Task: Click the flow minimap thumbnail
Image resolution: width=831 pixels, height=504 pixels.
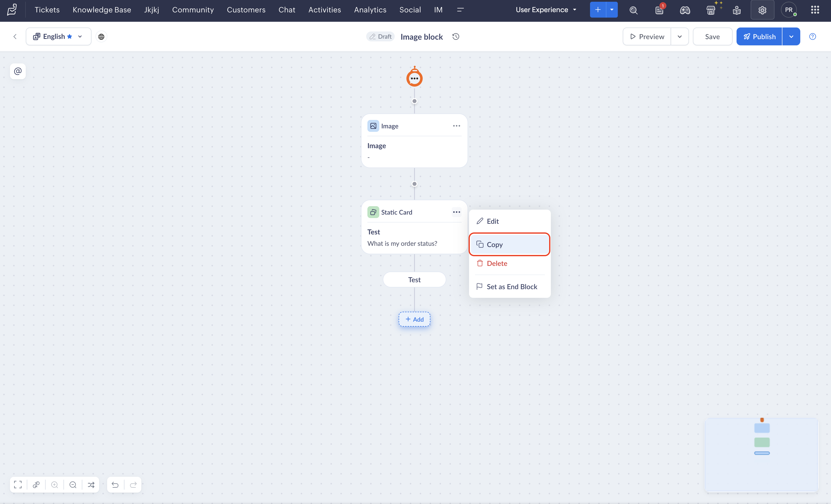Action: (762, 455)
